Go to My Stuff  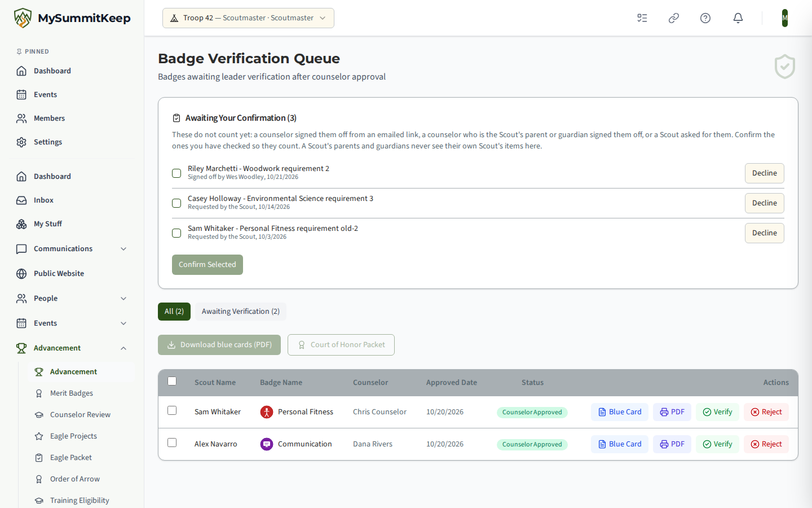72,224
